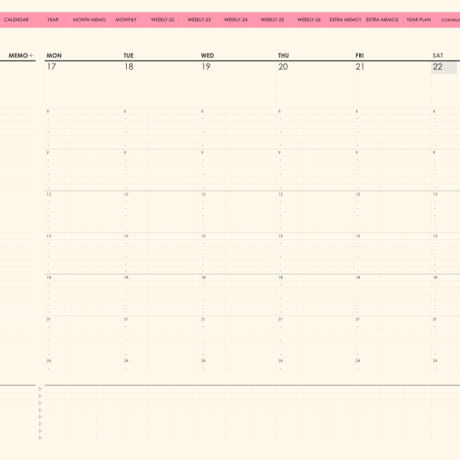Select the THU column header
460x460 pixels.
coord(283,55)
